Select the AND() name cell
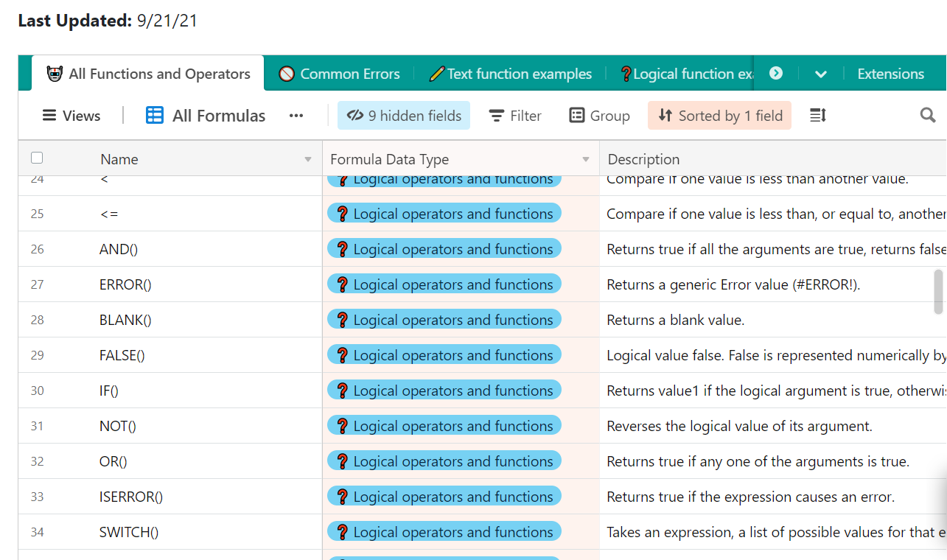The image size is (947, 560). [x=206, y=249]
